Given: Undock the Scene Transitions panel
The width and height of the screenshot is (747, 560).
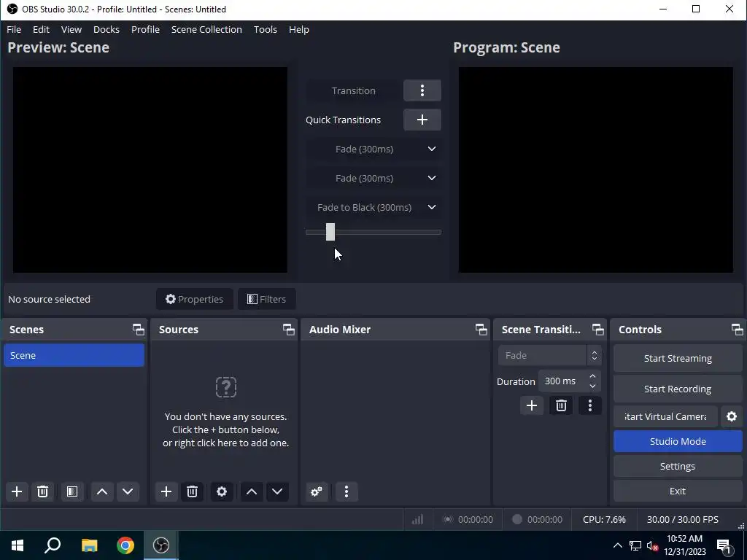Looking at the screenshot, I should [x=598, y=329].
